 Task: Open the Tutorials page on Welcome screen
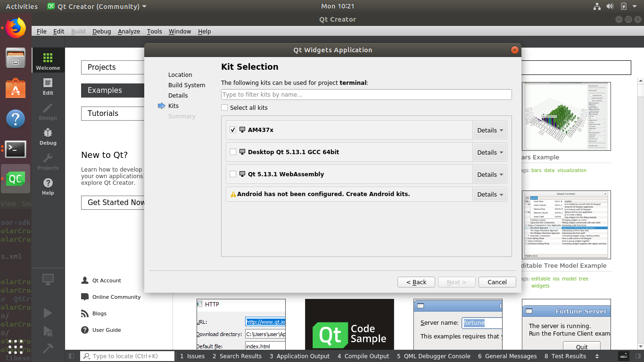(x=113, y=114)
